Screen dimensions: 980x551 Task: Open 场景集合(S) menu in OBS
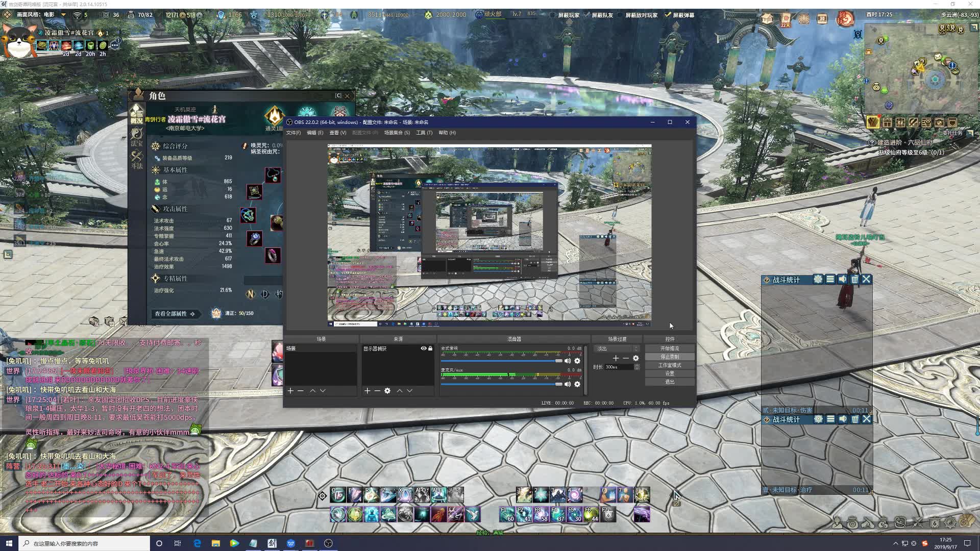397,133
